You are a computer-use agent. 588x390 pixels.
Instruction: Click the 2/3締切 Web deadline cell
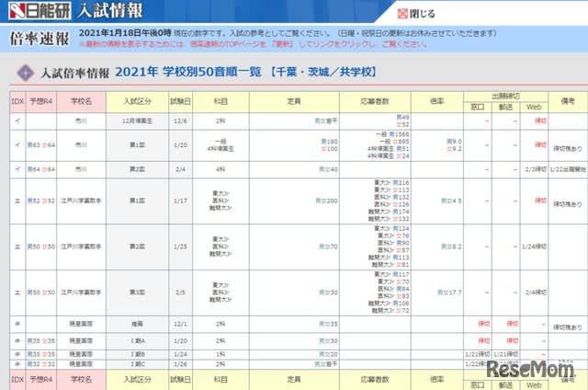click(x=534, y=169)
